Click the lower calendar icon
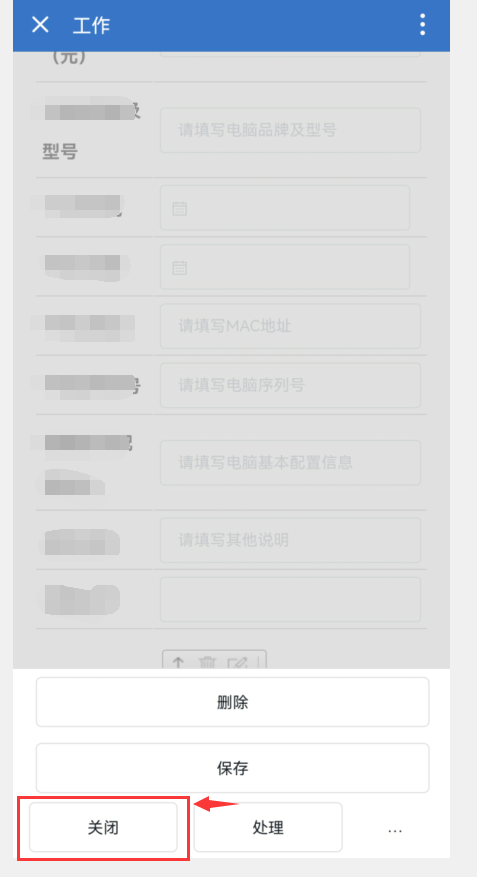This screenshot has height=877, width=477. pos(180,268)
